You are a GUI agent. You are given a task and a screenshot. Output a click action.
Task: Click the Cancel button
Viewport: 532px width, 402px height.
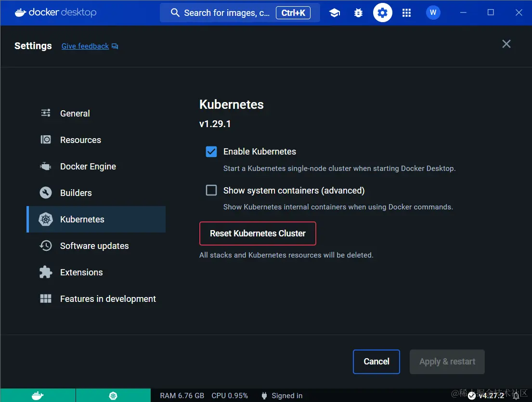coord(376,362)
